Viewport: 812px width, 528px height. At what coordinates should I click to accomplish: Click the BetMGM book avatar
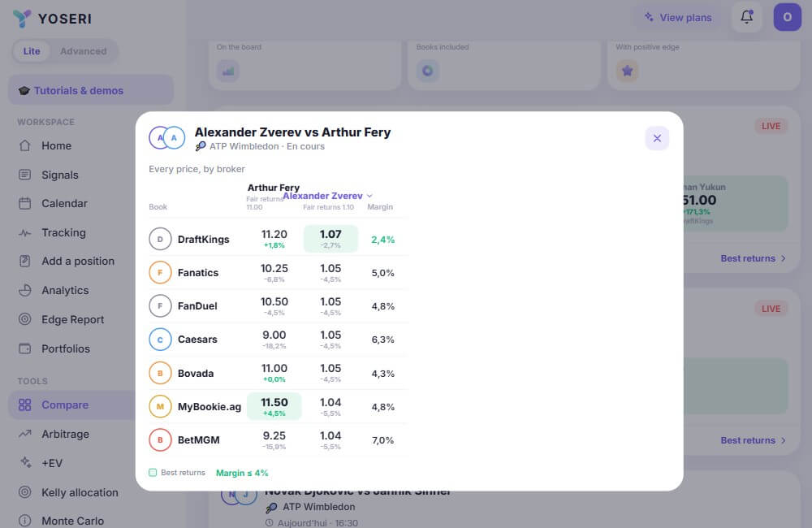(x=160, y=440)
